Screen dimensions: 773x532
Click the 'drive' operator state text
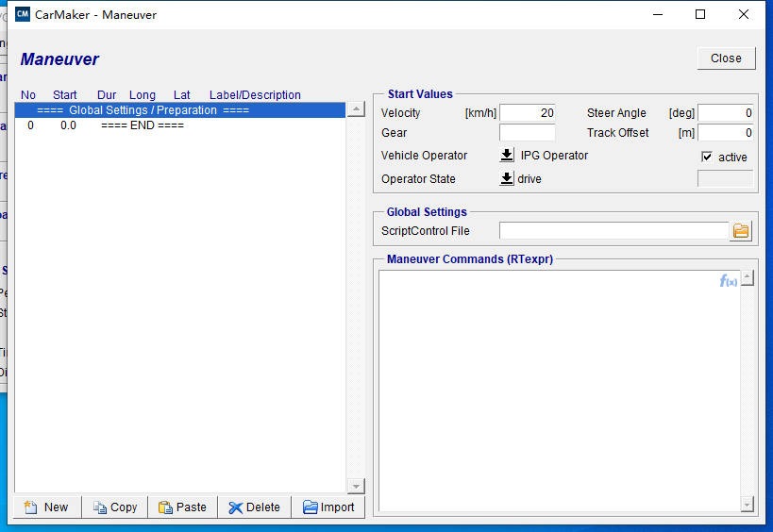point(529,179)
